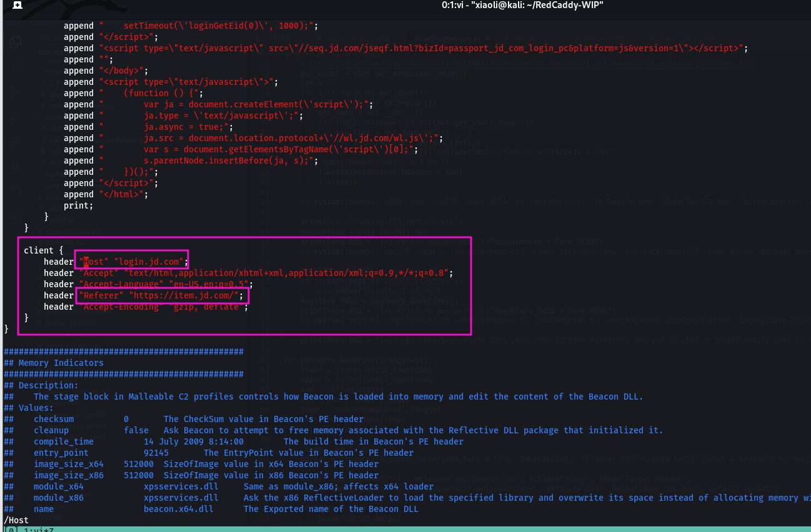Click the "Host" header name
The width and height of the screenshot is (811, 532).
click(94, 262)
